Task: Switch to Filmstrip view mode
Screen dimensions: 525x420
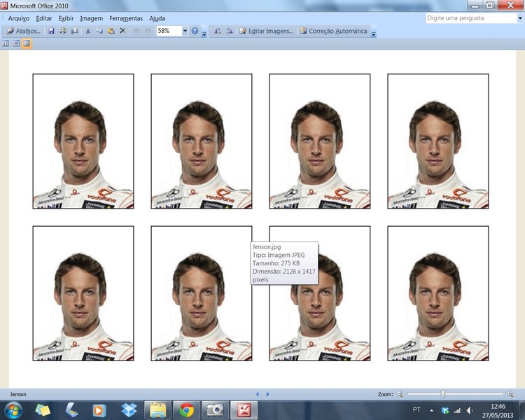Action: click(x=15, y=43)
